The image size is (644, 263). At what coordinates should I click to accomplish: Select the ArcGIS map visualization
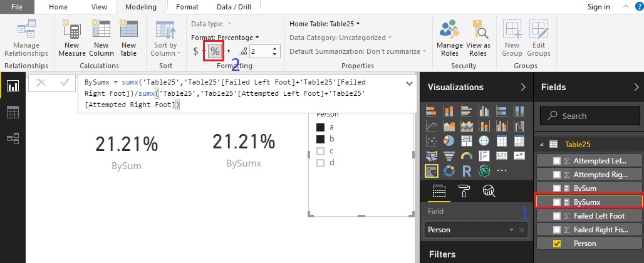pos(484,171)
